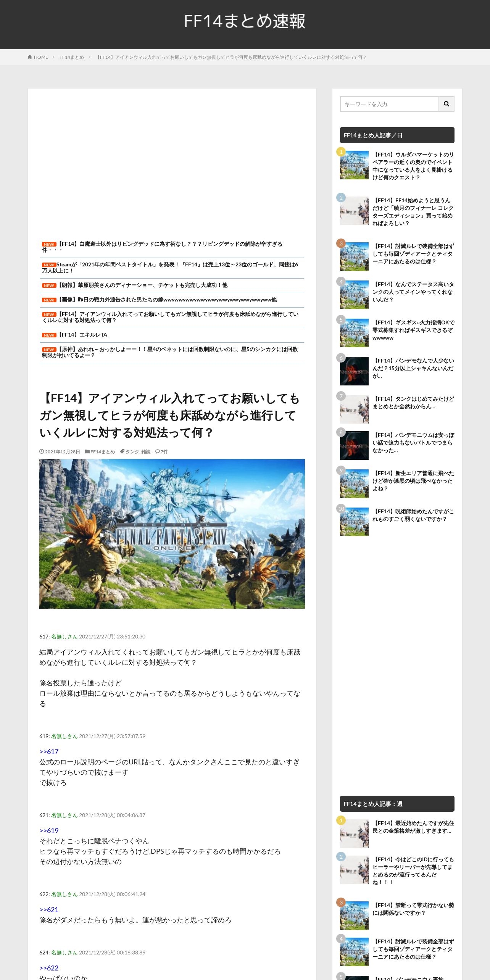Click the >>622 reply anchor
Viewport: 490px width, 980px height.
click(49, 968)
